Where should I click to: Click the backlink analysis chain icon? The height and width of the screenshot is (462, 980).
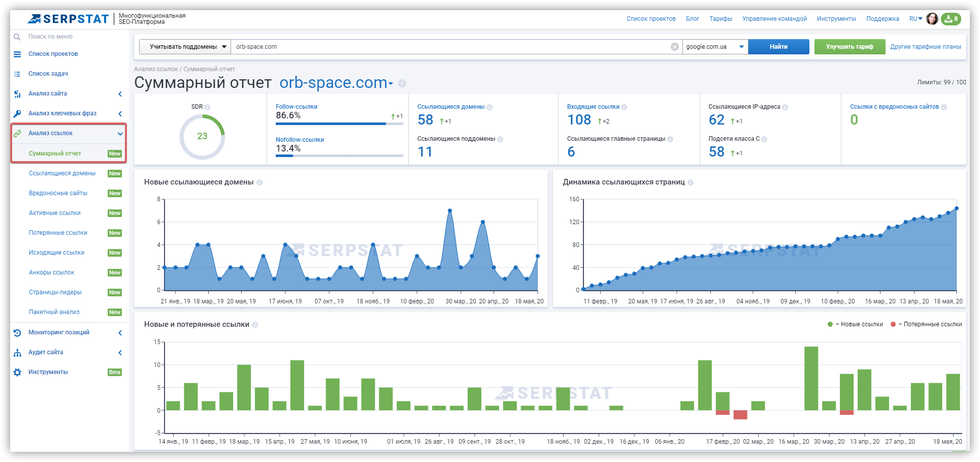(17, 133)
